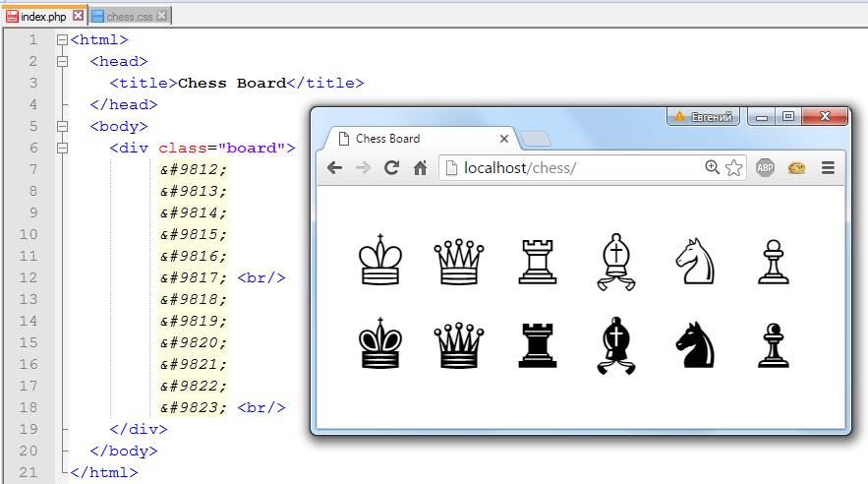The width and height of the screenshot is (868, 484).
Task: Click the black knight chess symbol
Action: pyautogui.click(x=696, y=345)
